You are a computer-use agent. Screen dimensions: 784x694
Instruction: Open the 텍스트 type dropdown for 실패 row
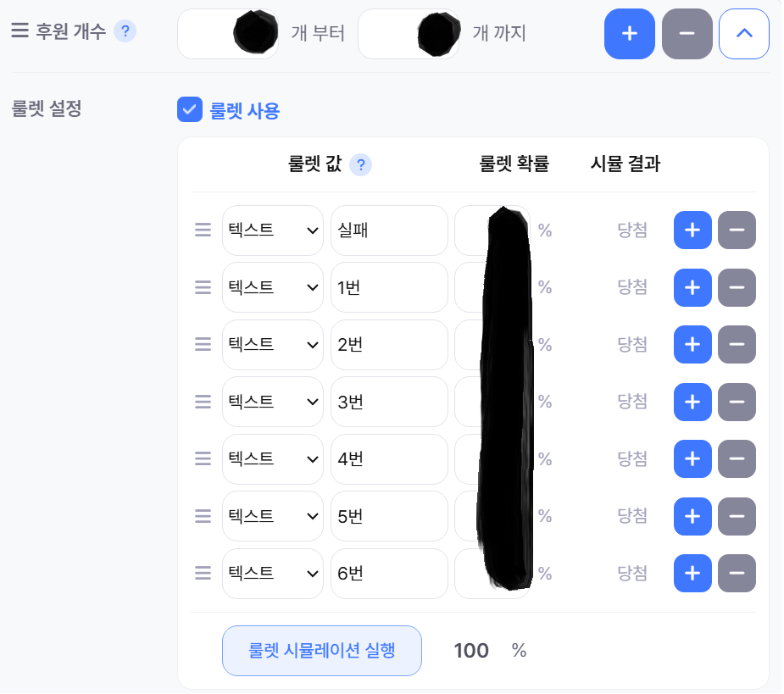click(272, 230)
